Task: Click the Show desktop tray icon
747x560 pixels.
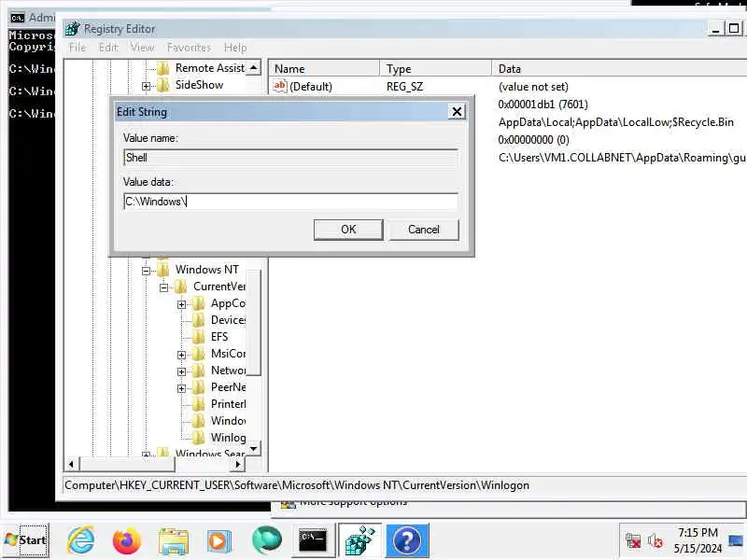Action: pyautogui.click(x=736, y=541)
